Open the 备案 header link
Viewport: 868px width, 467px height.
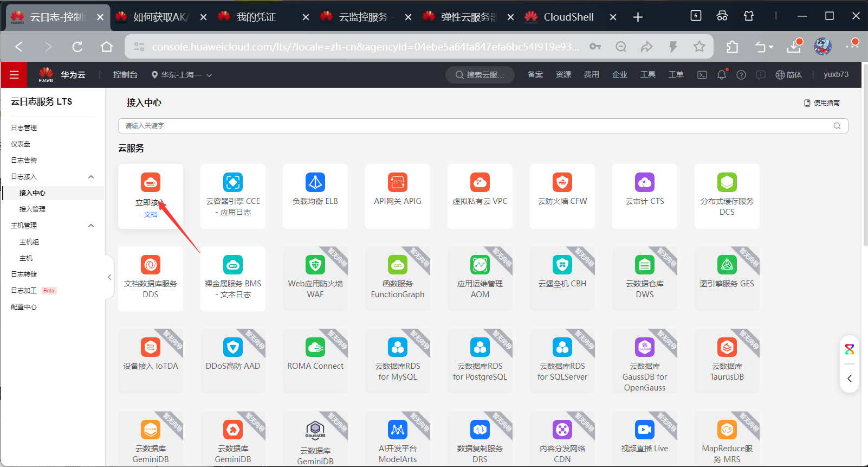(x=535, y=75)
